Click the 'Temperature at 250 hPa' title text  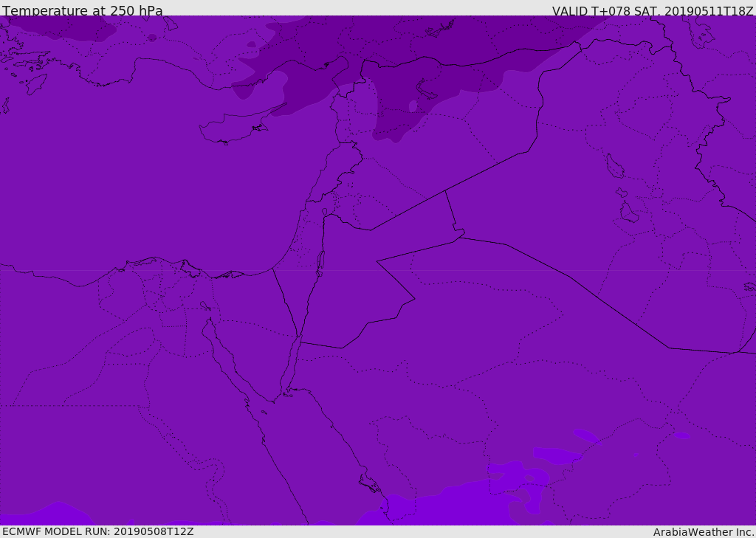(83, 10)
